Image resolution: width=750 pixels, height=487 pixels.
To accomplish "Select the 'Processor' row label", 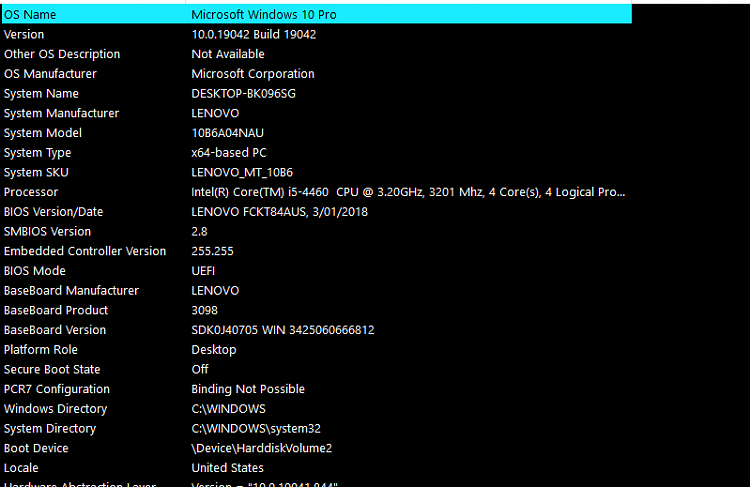I will click(x=31, y=192).
